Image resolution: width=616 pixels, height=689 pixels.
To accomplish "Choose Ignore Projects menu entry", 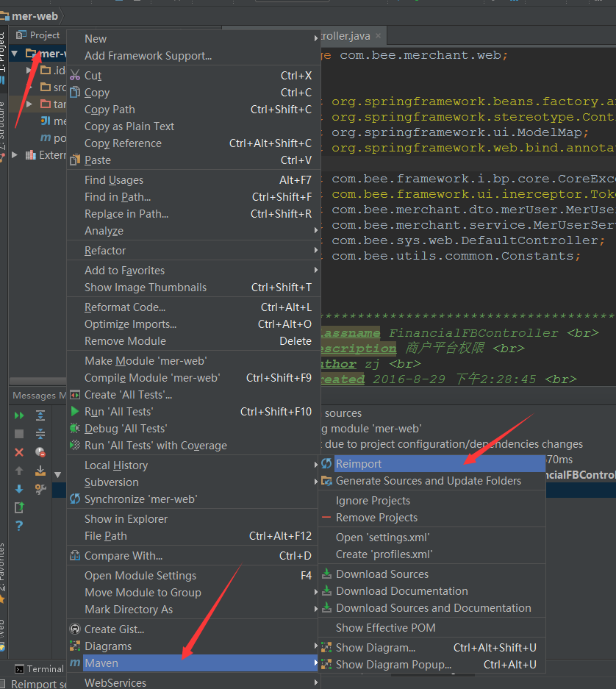I will tap(432, 501).
